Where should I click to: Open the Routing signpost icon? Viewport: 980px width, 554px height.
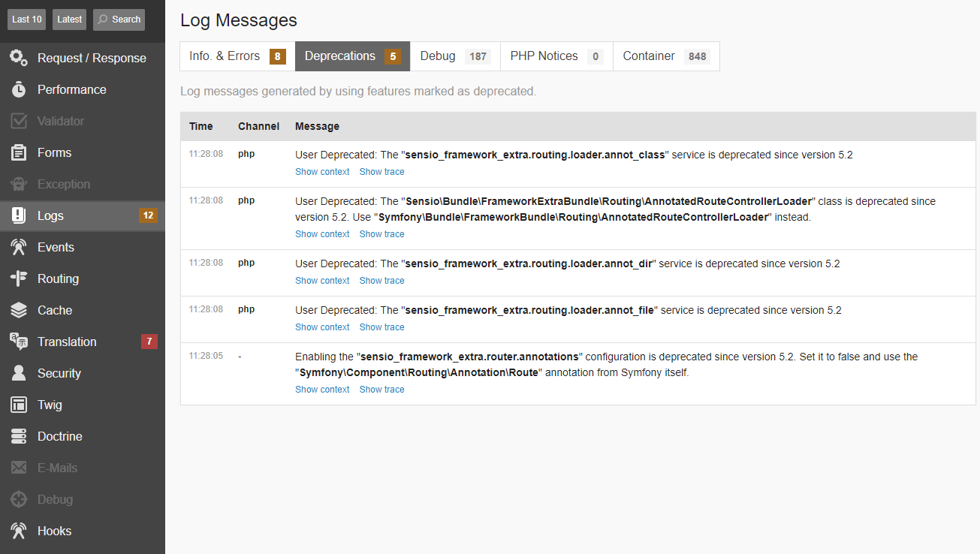[19, 279]
